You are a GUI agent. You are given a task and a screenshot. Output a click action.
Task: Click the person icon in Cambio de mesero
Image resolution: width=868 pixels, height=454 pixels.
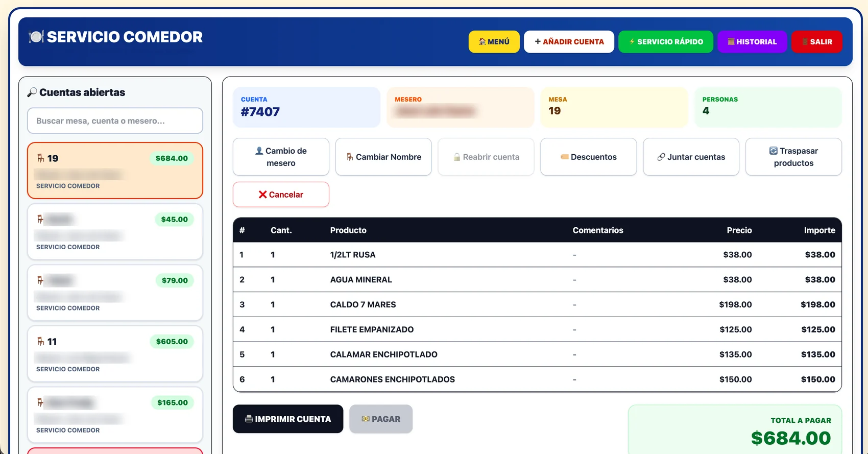pos(259,151)
